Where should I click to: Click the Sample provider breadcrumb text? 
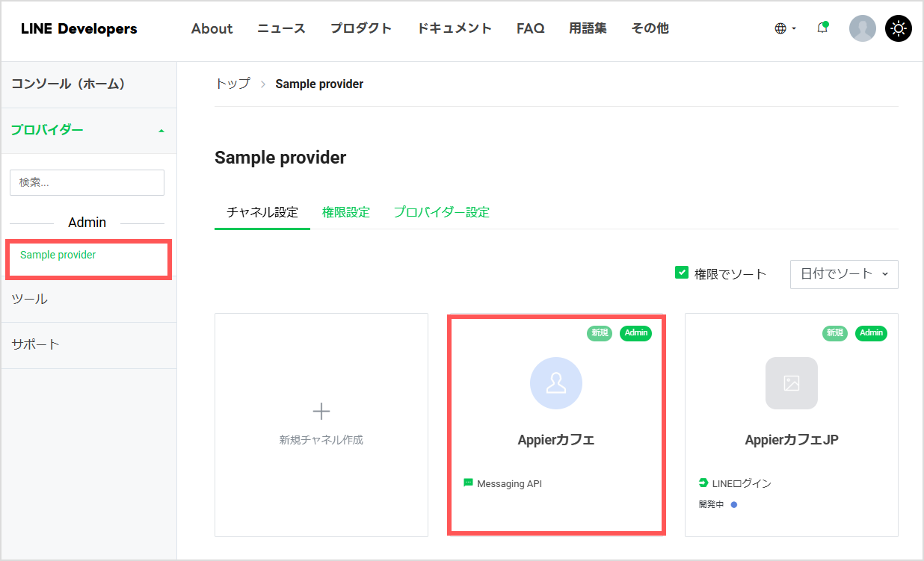tap(319, 84)
